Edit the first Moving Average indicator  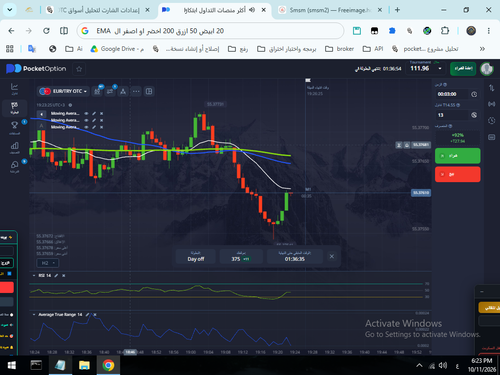pyautogui.click(x=94, y=114)
